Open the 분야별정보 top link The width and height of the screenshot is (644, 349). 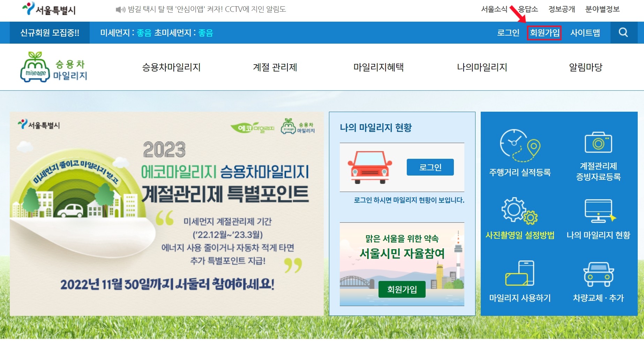tap(602, 9)
